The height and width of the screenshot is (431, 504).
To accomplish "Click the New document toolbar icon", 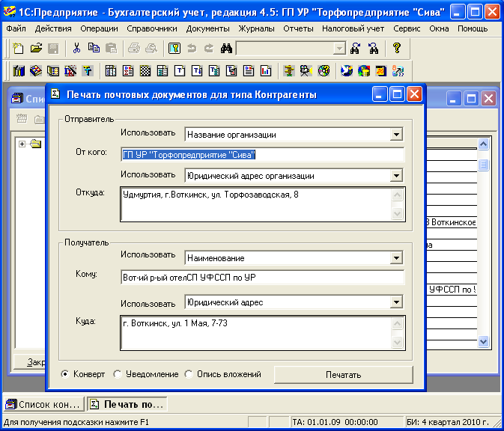I will (18, 49).
